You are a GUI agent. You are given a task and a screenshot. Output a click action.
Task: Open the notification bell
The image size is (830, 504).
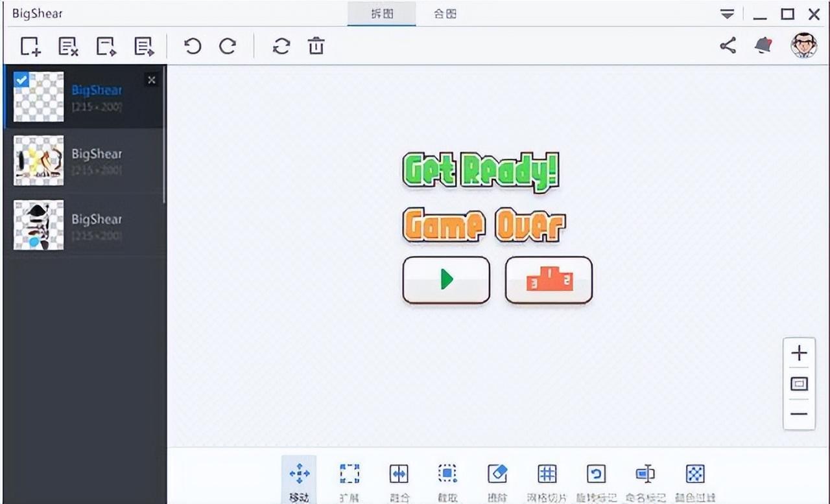click(x=763, y=45)
